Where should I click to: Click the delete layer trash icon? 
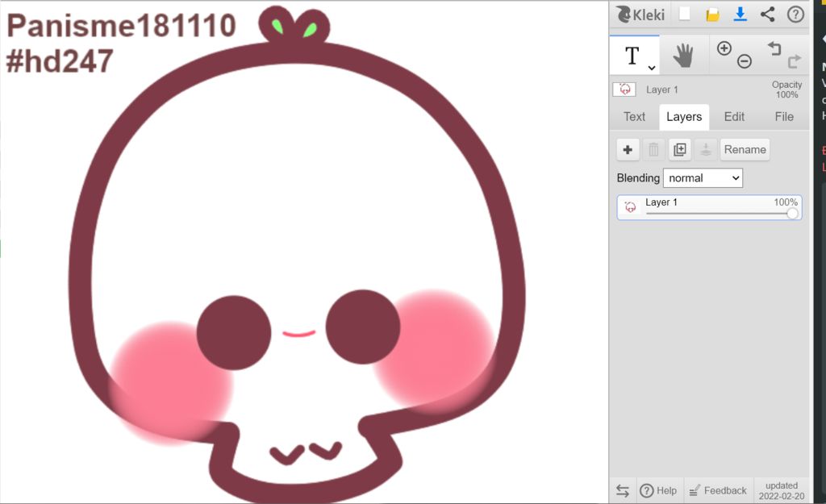click(653, 149)
